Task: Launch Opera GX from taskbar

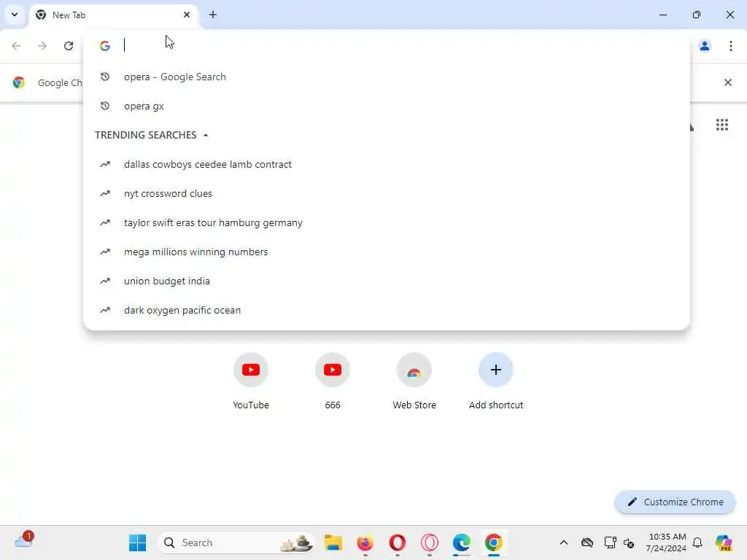Action: [429, 542]
